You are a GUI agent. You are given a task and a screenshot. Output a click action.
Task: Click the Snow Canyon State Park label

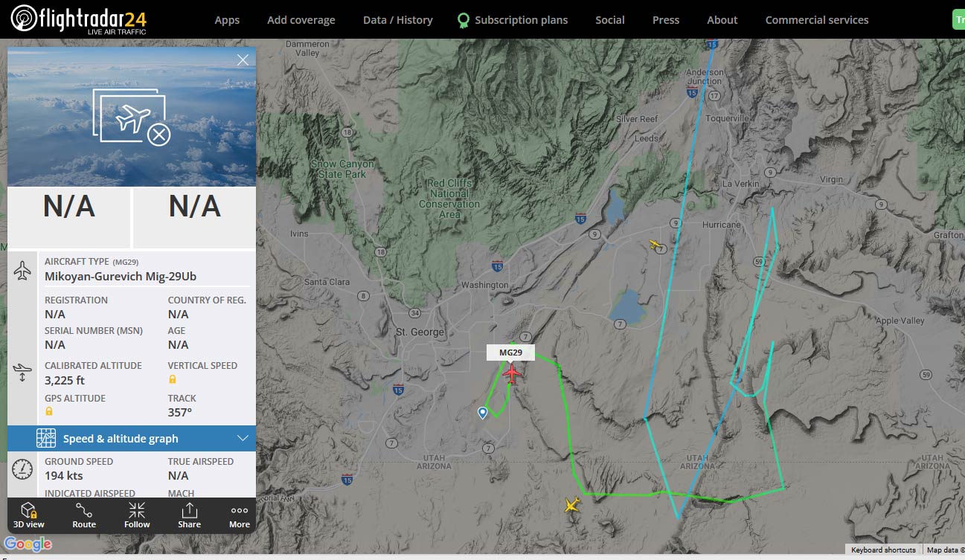(x=342, y=169)
